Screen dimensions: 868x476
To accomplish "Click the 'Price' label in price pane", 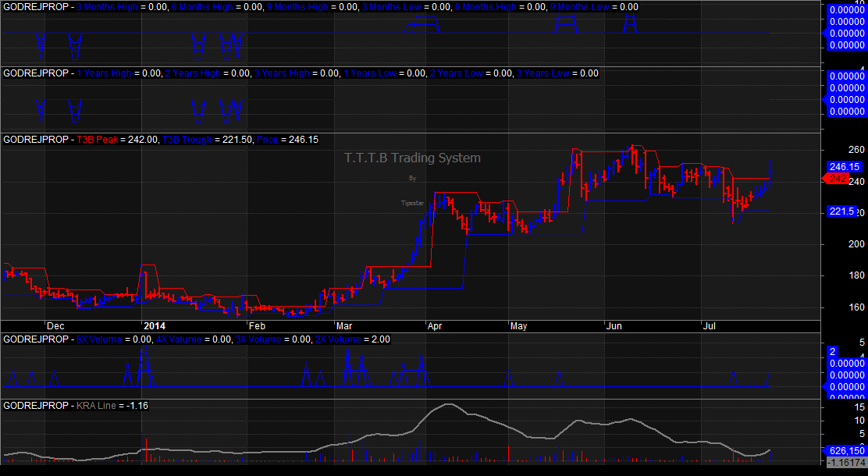I will point(268,140).
